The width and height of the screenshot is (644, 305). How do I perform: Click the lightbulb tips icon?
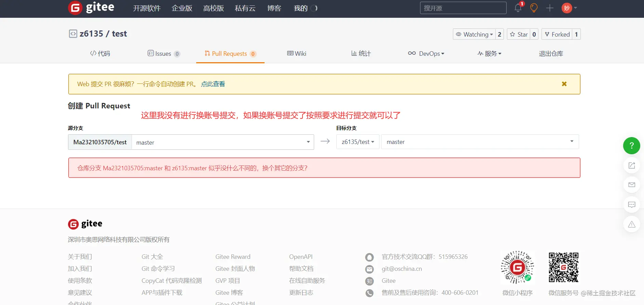(534, 8)
